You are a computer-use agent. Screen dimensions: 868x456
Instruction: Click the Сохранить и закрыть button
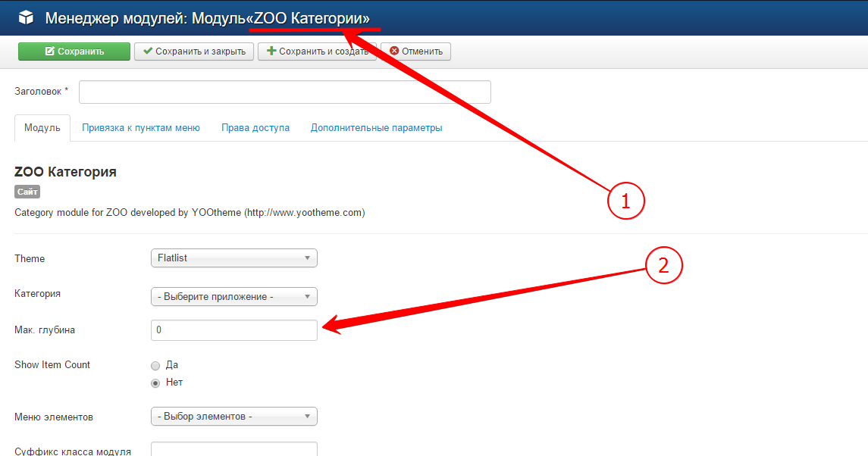[x=194, y=52]
